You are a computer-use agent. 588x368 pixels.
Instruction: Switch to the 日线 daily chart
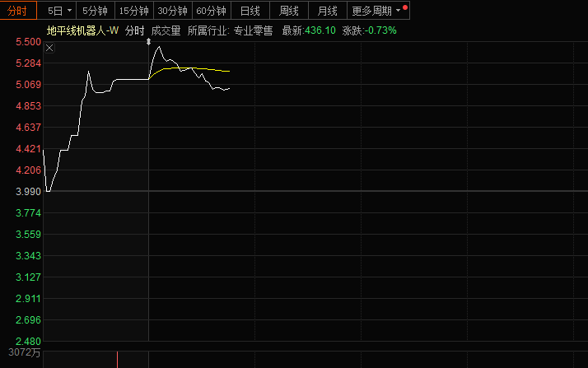[x=250, y=11]
